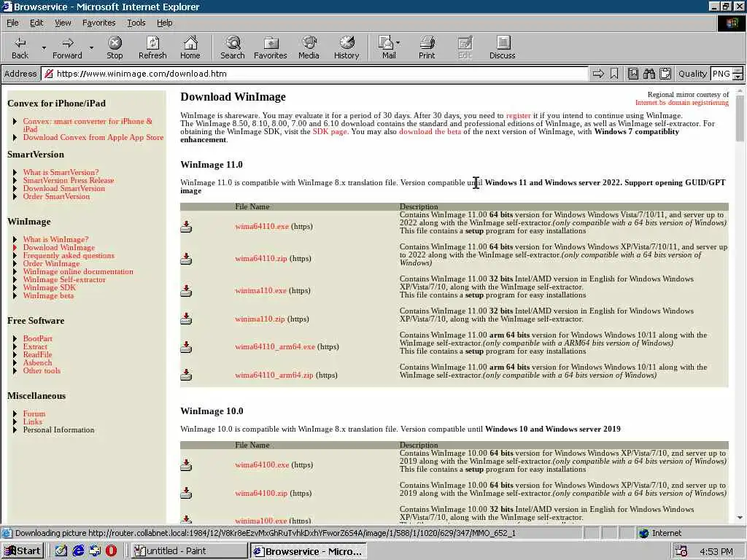Open the Favorites toolbar button
This screenshot has width=747, height=560.
270,47
